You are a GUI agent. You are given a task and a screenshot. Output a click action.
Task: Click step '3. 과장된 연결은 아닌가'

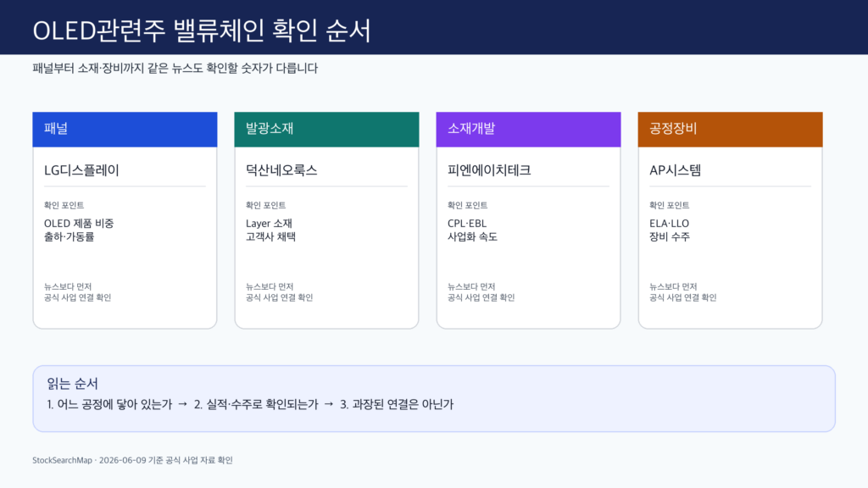(x=397, y=404)
